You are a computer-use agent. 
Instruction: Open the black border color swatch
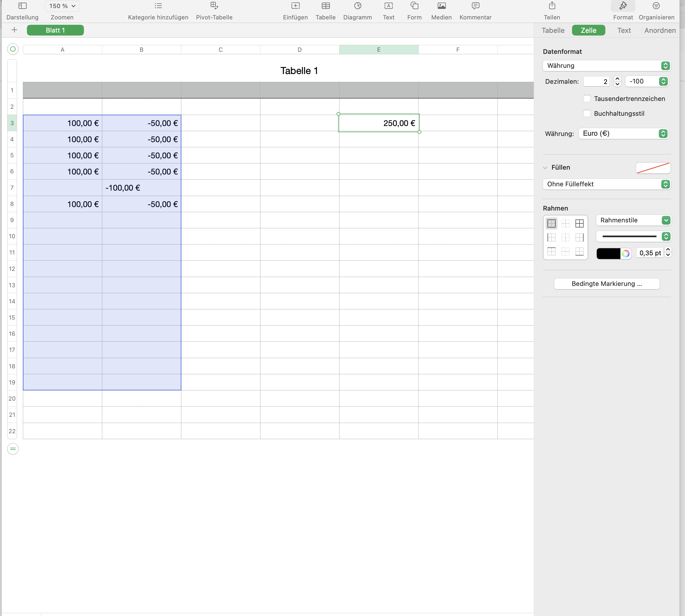[608, 254]
